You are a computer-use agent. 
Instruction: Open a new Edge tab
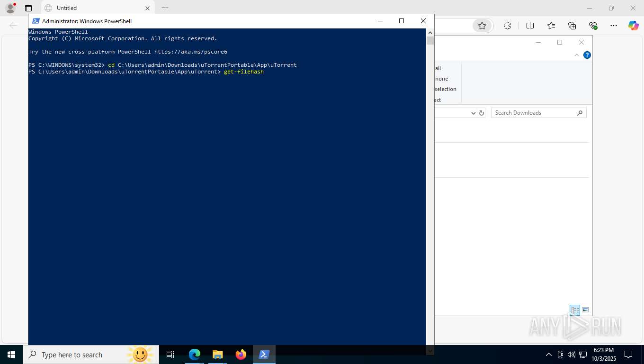click(x=165, y=8)
